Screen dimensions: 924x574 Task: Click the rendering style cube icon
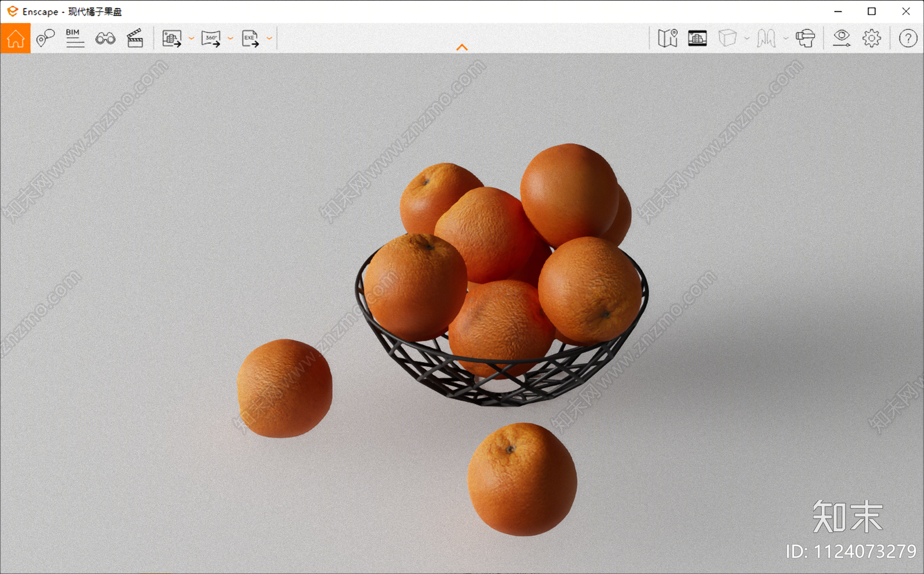pos(727,39)
